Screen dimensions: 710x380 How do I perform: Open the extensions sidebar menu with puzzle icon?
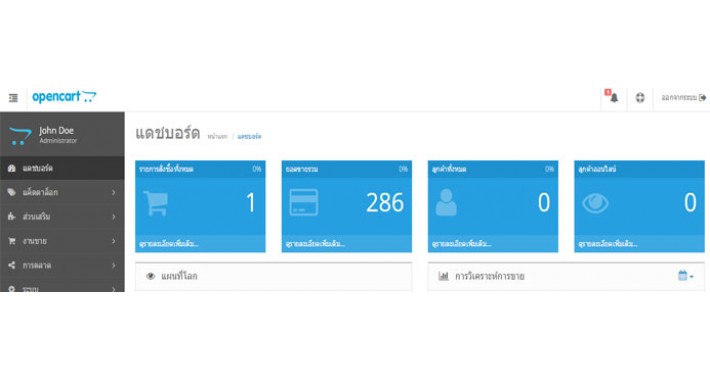[x=62, y=216]
